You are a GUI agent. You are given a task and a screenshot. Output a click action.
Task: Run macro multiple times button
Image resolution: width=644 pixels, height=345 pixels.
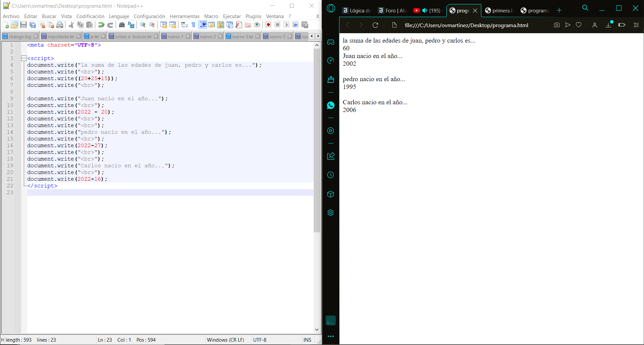tap(296, 25)
